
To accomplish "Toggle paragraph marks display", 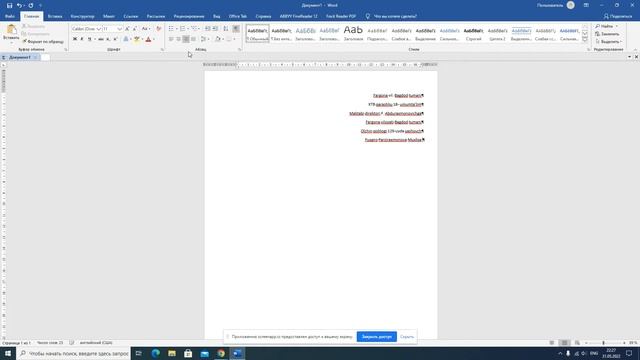I will click(x=236, y=29).
